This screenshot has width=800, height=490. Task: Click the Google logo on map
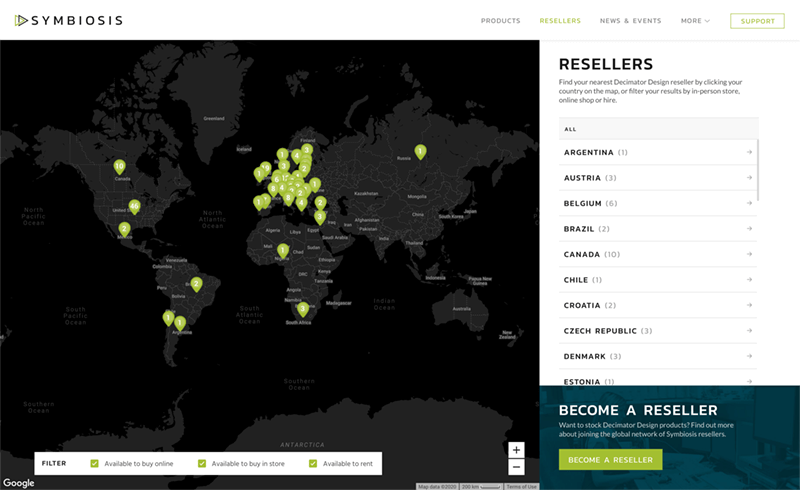(x=19, y=482)
